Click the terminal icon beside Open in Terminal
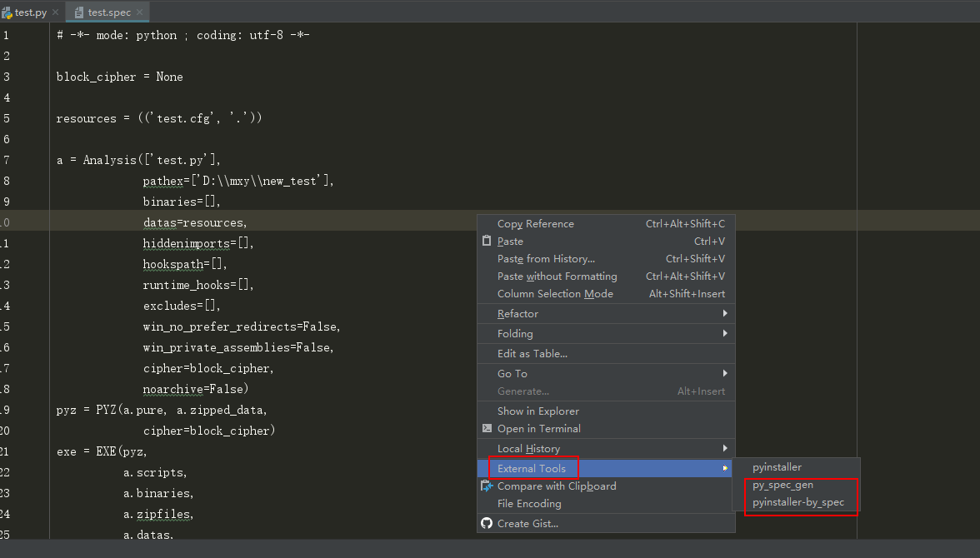Viewport: 980px width, 558px height. click(487, 428)
